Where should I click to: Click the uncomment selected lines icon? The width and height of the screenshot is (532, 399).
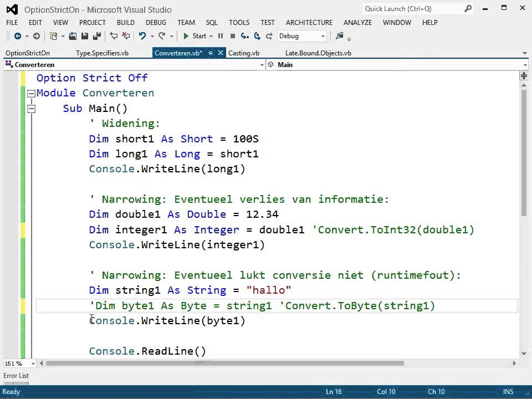tap(126, 36)
